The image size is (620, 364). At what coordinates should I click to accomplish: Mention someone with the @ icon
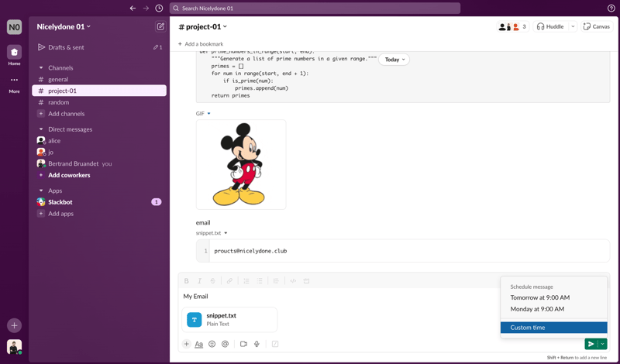pyautogui.click(x=225, y=344)
